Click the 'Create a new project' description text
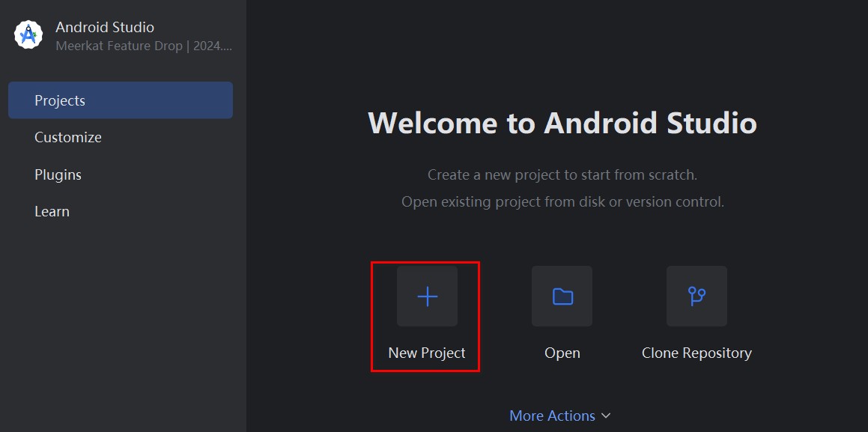Viewport: 868px width, 432px height. pyautogui.click(x=562, y=174)
